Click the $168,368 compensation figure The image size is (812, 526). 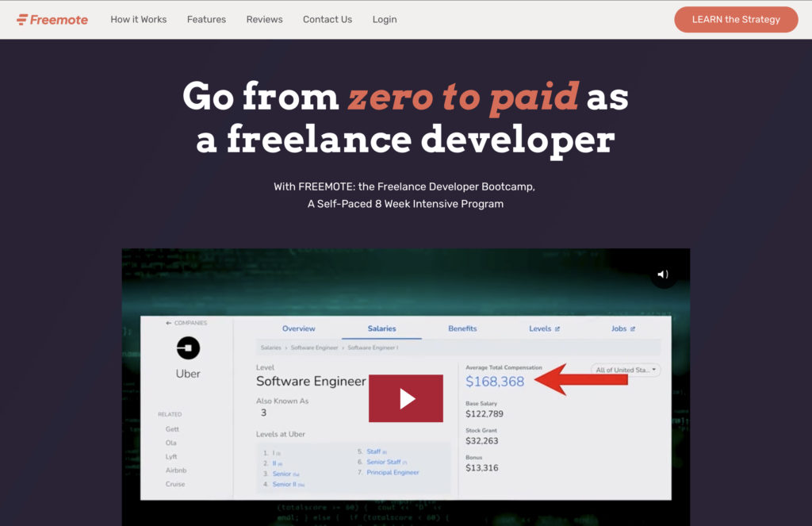(495, 382)
